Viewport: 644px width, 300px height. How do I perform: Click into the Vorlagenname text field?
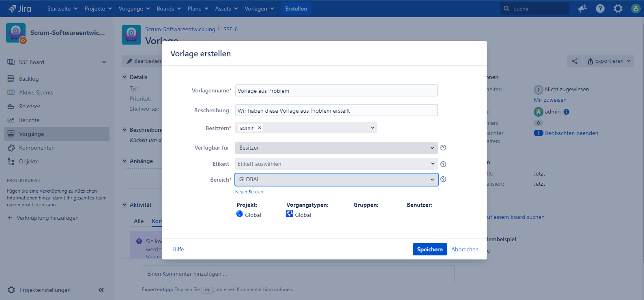[336, 91]
